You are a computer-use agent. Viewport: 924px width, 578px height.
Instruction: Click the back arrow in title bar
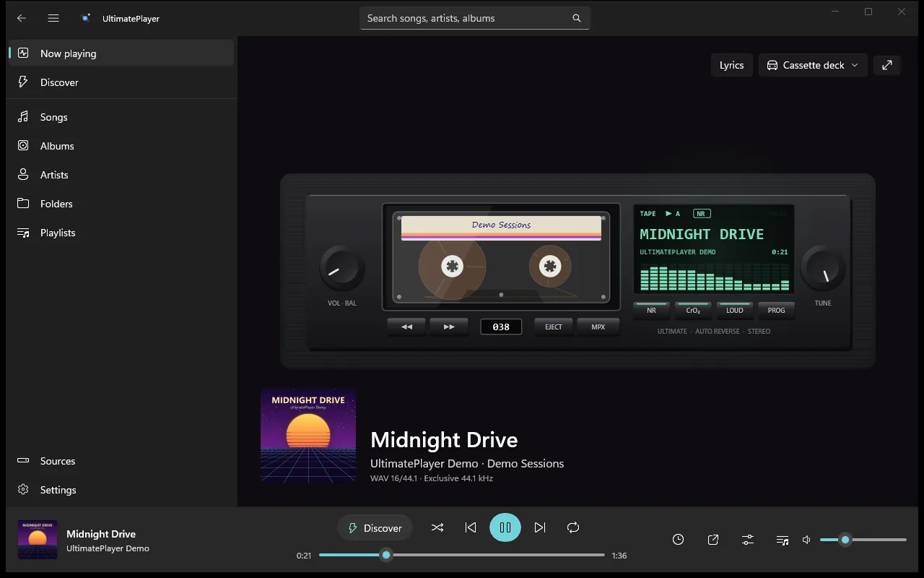tap(22, 18)
